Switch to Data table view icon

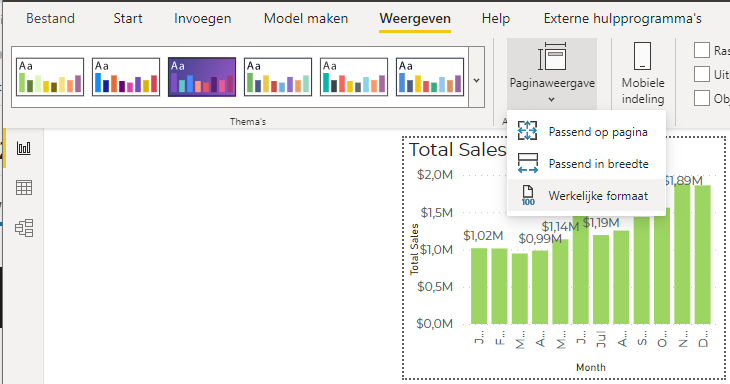tap(24, 188)
